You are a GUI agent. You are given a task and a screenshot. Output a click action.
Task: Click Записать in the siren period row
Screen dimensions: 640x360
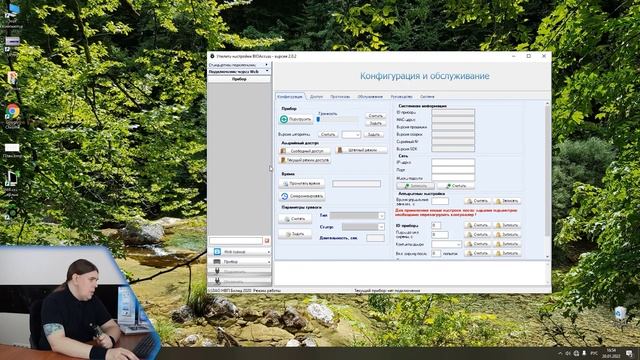click(x=507, y=235)
